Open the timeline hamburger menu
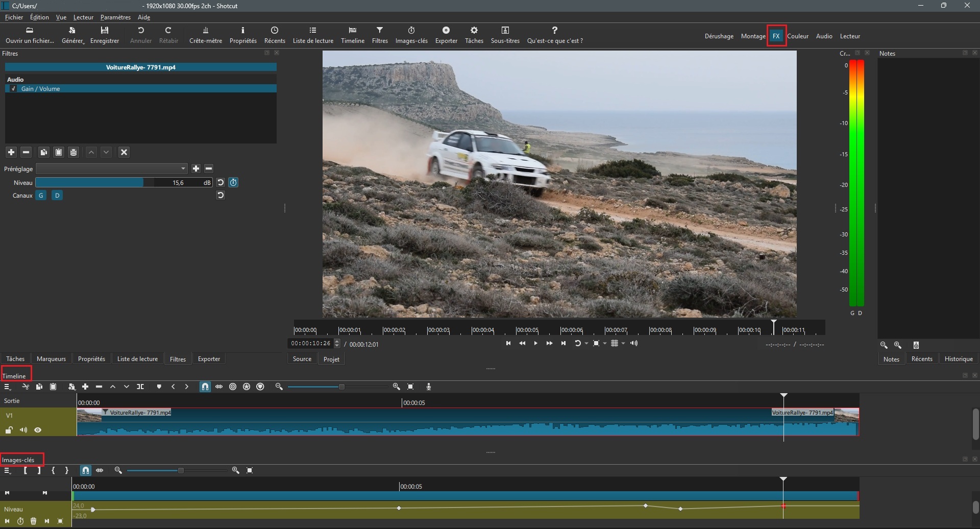The height and width of the screenshot is (529, 980). point(7,387)
